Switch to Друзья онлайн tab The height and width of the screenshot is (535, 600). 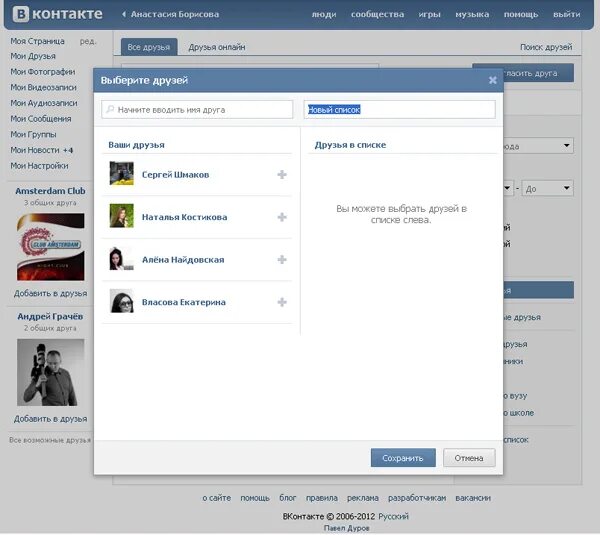coord(217,47)
